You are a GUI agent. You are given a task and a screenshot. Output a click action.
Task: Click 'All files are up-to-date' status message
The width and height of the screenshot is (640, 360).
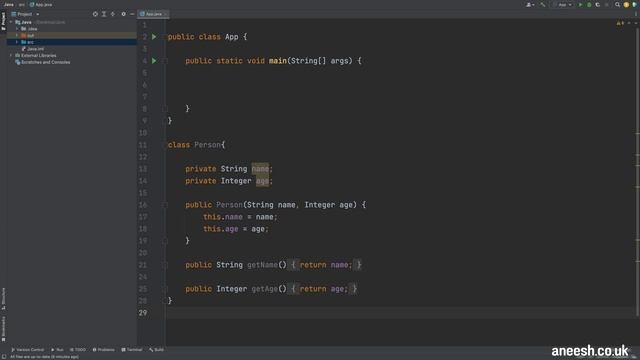[x=44, y=357]
